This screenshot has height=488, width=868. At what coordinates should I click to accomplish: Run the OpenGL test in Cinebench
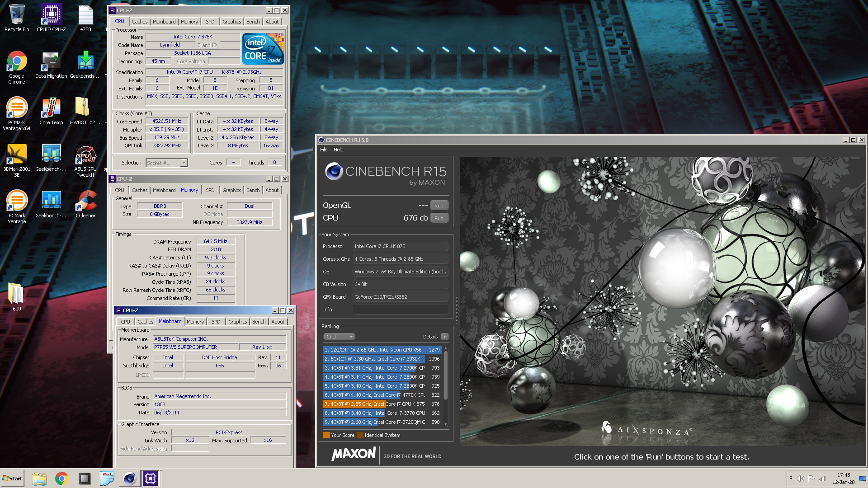439,206
